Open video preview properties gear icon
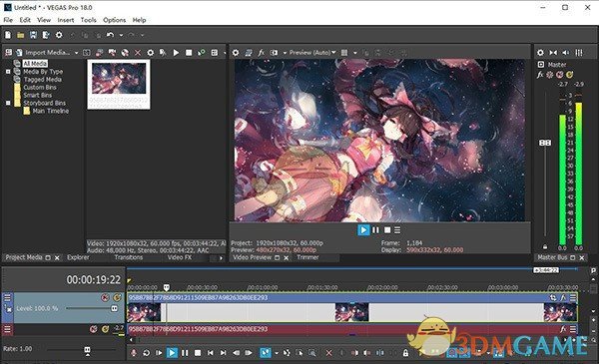Screen dimensions: 599x364 point(236,53)
